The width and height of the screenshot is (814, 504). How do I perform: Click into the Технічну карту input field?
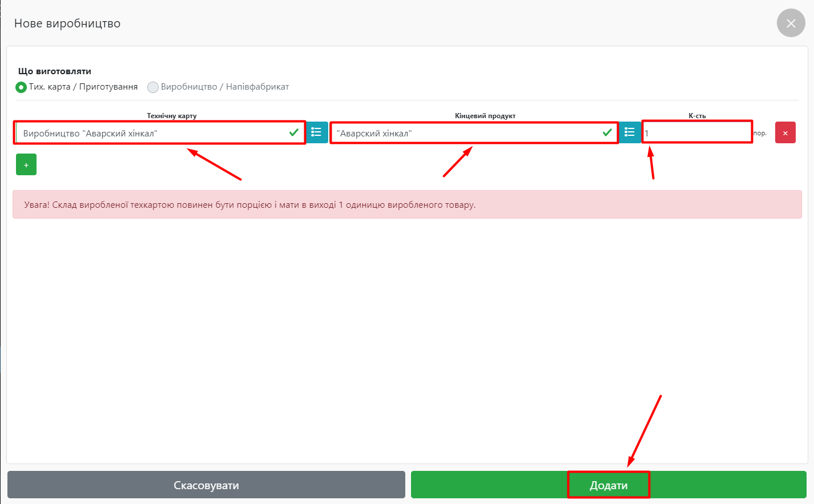148,133
